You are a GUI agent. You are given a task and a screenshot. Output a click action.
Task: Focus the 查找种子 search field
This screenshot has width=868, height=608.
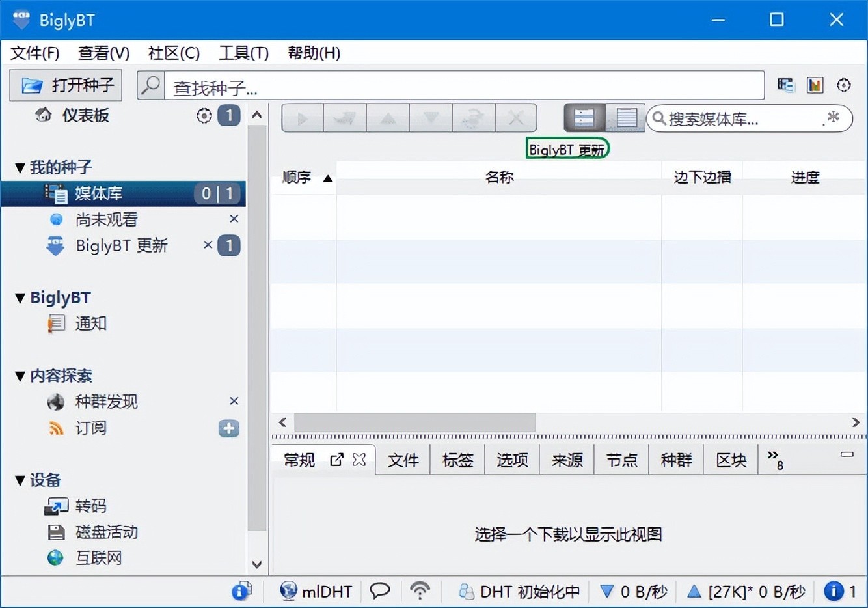[464, 85]
